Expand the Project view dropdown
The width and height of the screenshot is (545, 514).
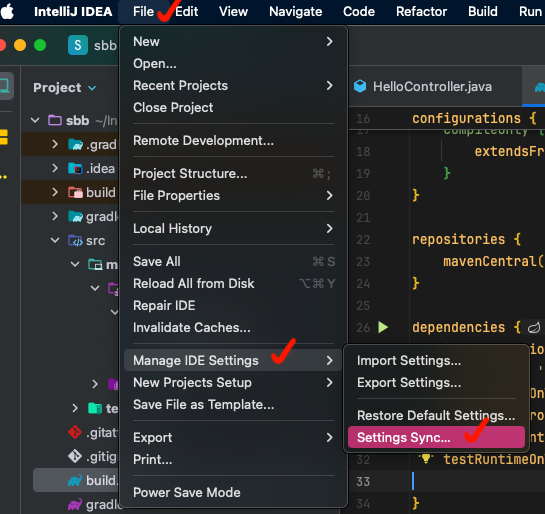tap(92, 88)
